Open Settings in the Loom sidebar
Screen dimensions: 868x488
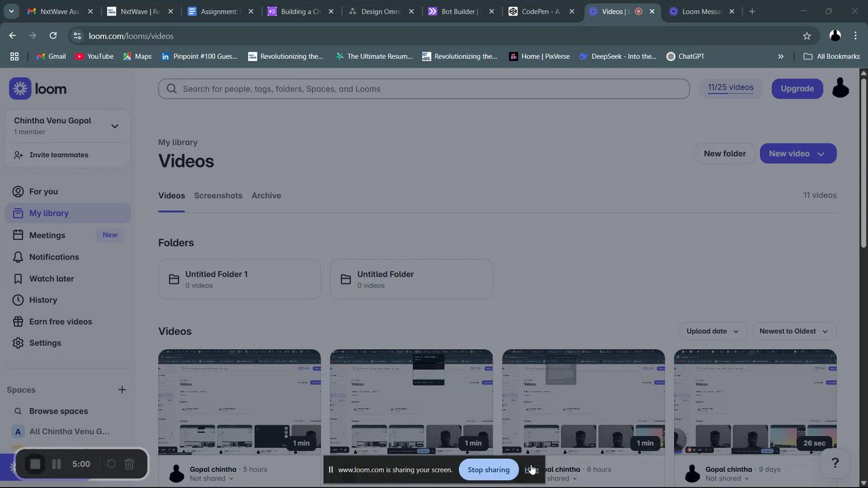[68, 343]
